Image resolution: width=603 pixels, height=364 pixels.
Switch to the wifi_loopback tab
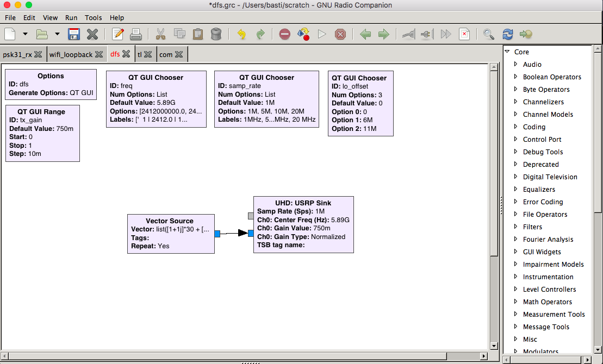71,54
